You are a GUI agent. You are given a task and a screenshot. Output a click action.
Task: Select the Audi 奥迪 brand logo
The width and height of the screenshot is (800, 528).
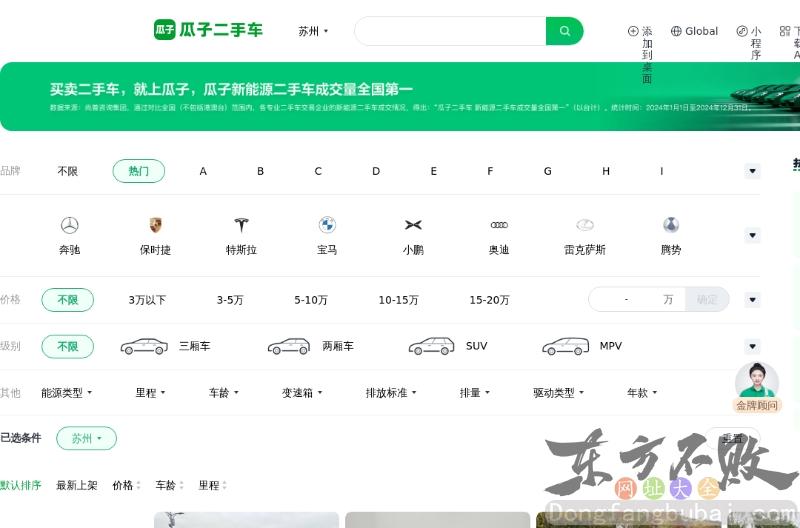click(499, 225)
